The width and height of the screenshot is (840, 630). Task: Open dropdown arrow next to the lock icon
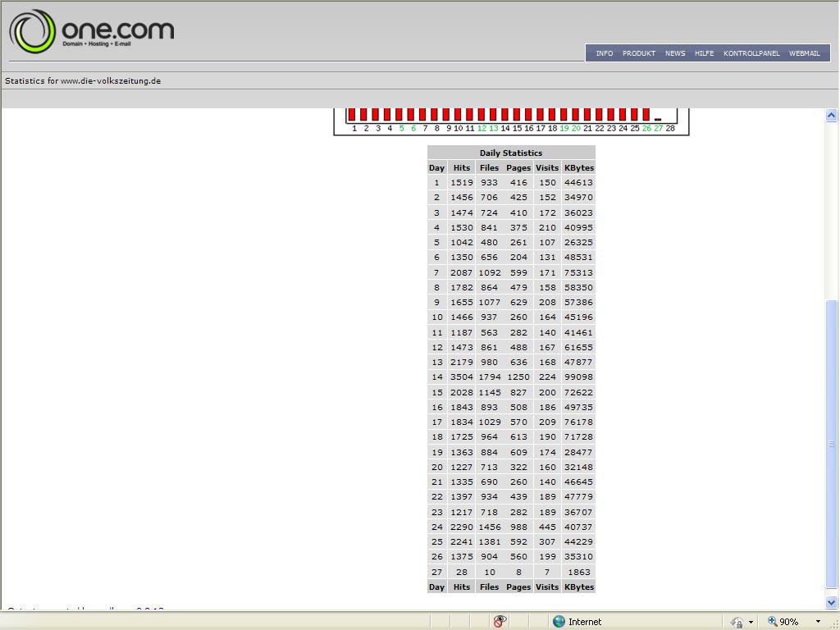[751, 622]
